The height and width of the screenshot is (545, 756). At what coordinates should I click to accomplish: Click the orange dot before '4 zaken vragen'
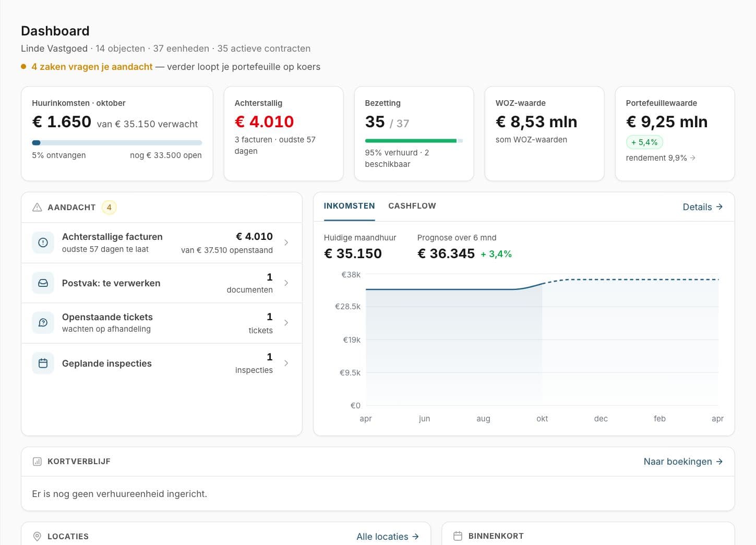[x=23, y=67]
